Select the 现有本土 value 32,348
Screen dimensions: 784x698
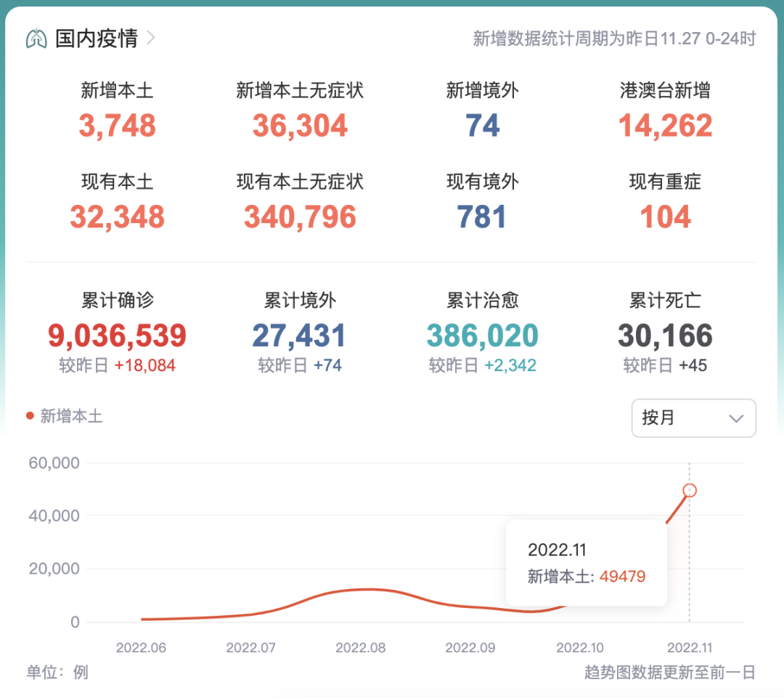pyautogui.click(x=117, y=216)
